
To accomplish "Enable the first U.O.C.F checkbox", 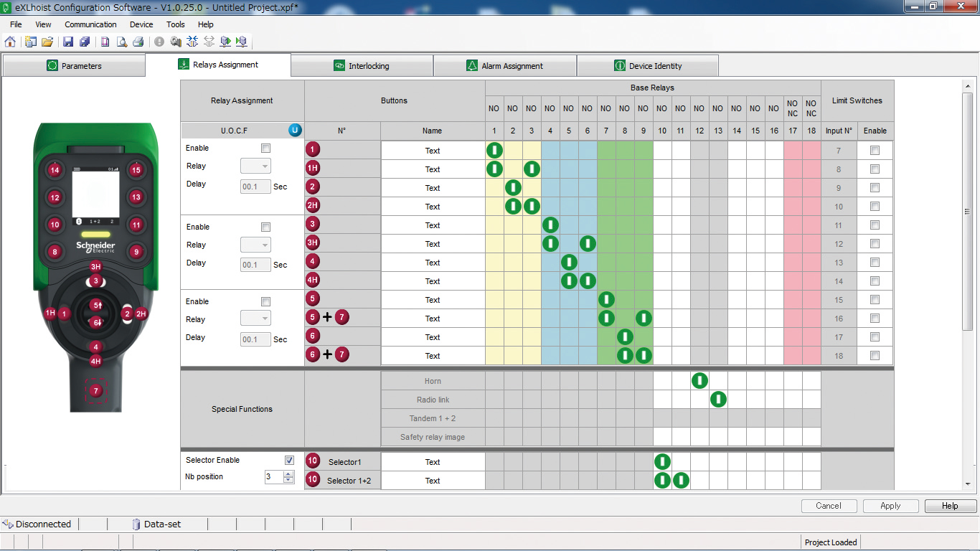I will 265,148.
